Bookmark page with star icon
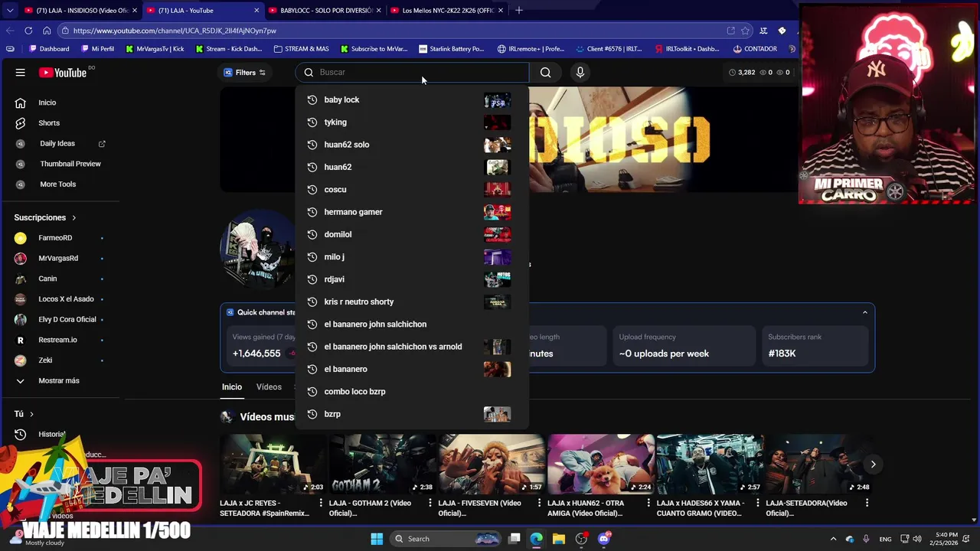This screenshot has height=551, width=980. tap(745, 31)
